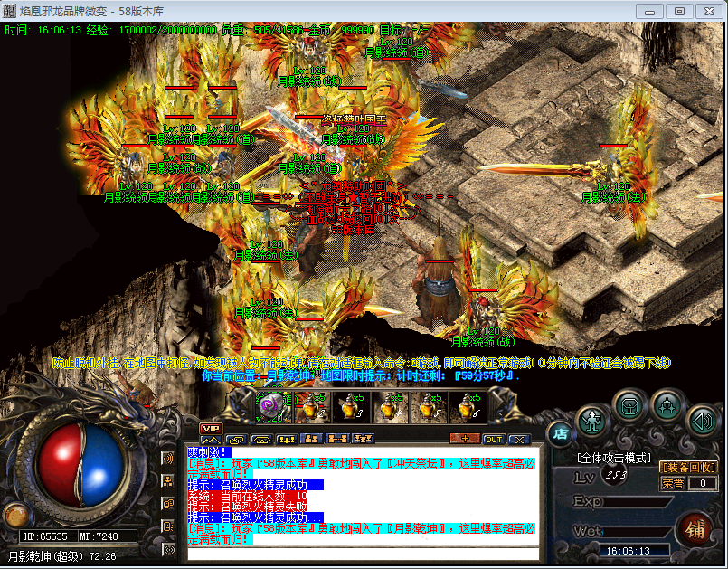The height and width of the screenshot is (569, 728).
Task: Click the Wet weight progress bar
Action: click(638, 531)
